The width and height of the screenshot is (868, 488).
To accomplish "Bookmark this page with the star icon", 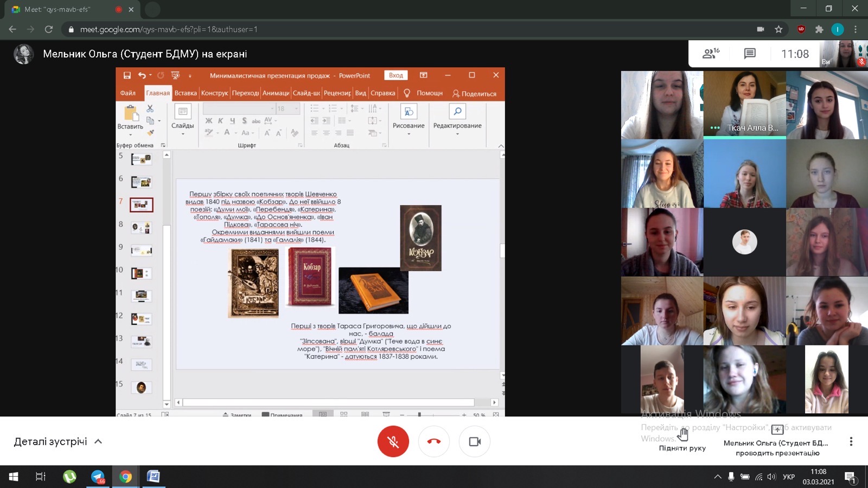I will [x=778, y=29].
